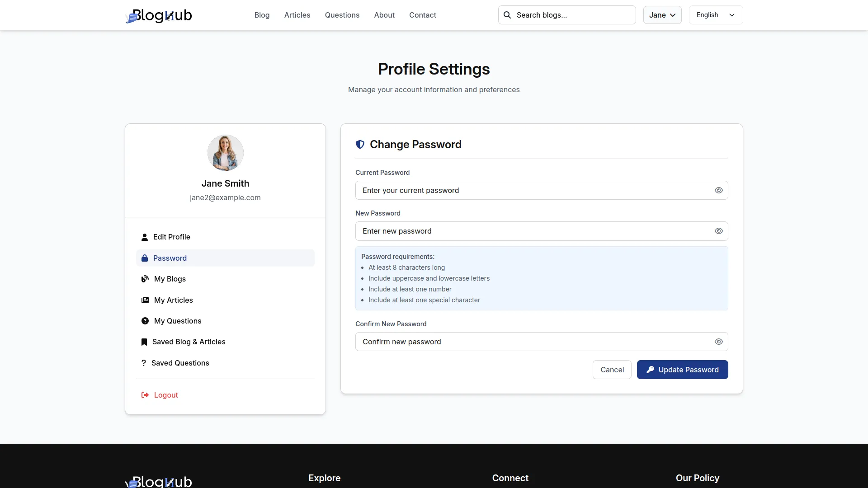Go to the Articles nav item
868x488 pixels.
[297, 15]
